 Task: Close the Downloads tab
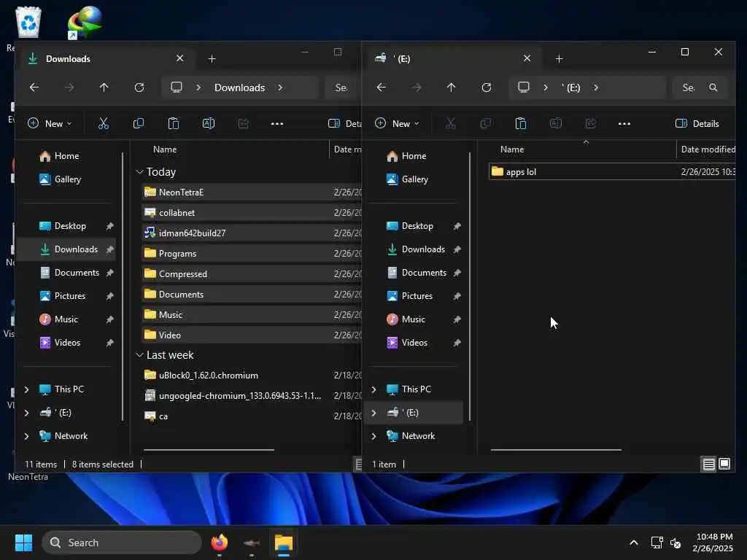tap(179, 58)
